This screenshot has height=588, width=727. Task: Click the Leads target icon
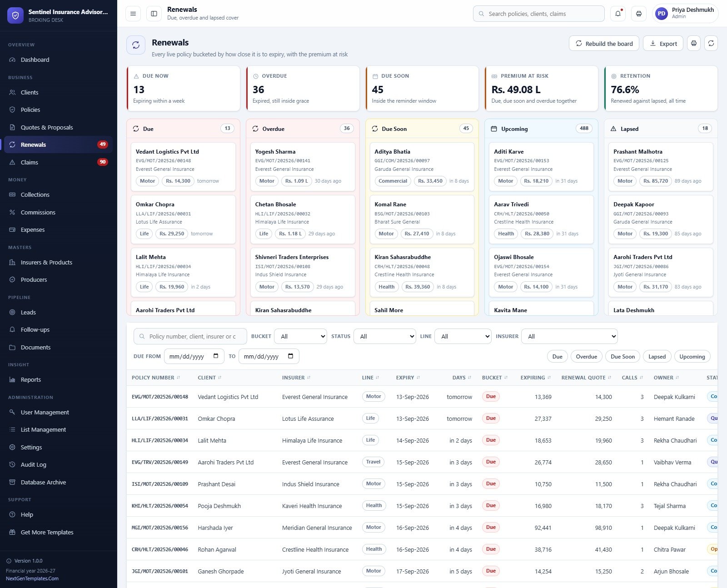pyautogui.click(x=12, y=313)
